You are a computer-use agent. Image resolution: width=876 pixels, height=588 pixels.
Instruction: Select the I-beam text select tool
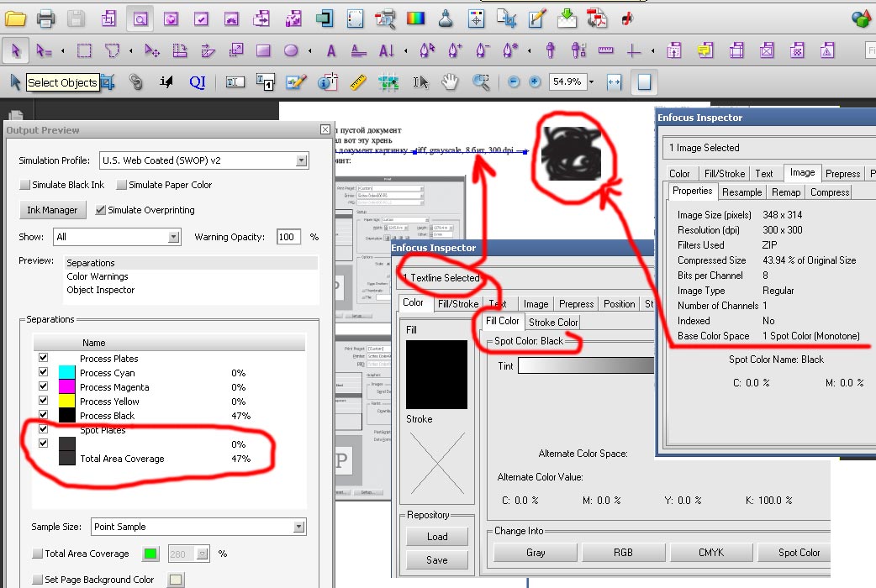(420, 82)
